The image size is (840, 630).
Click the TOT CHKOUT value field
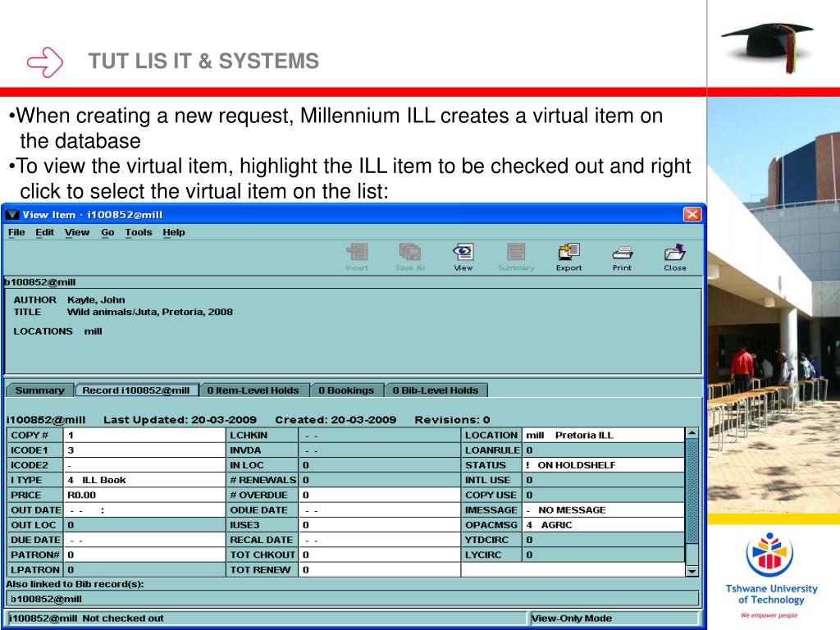click(x=379, y=555)
